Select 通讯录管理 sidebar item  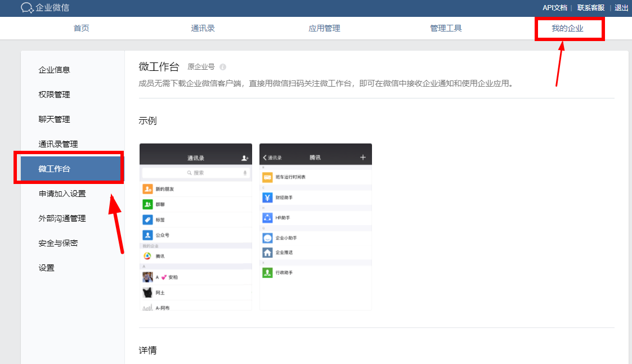[58, 144]
